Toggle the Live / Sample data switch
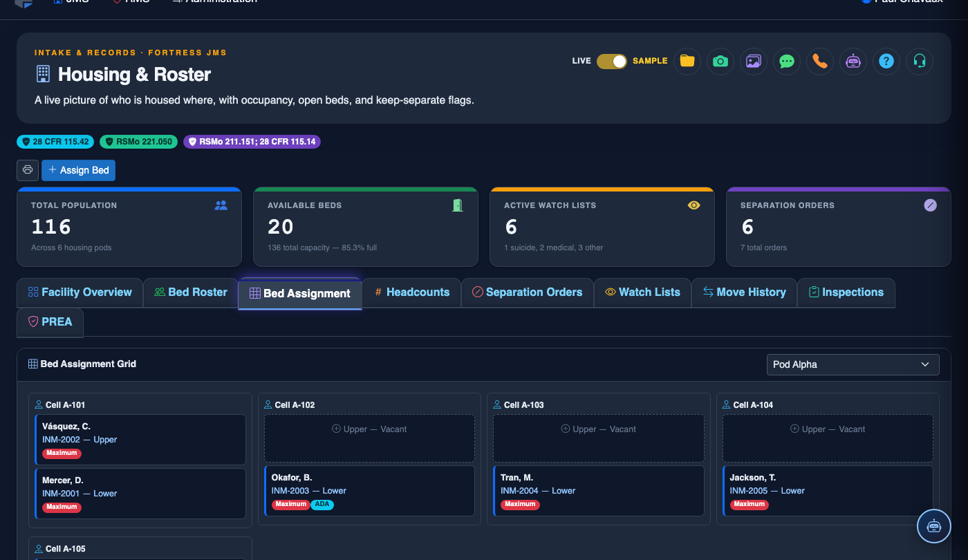 [x=612, y=61]
